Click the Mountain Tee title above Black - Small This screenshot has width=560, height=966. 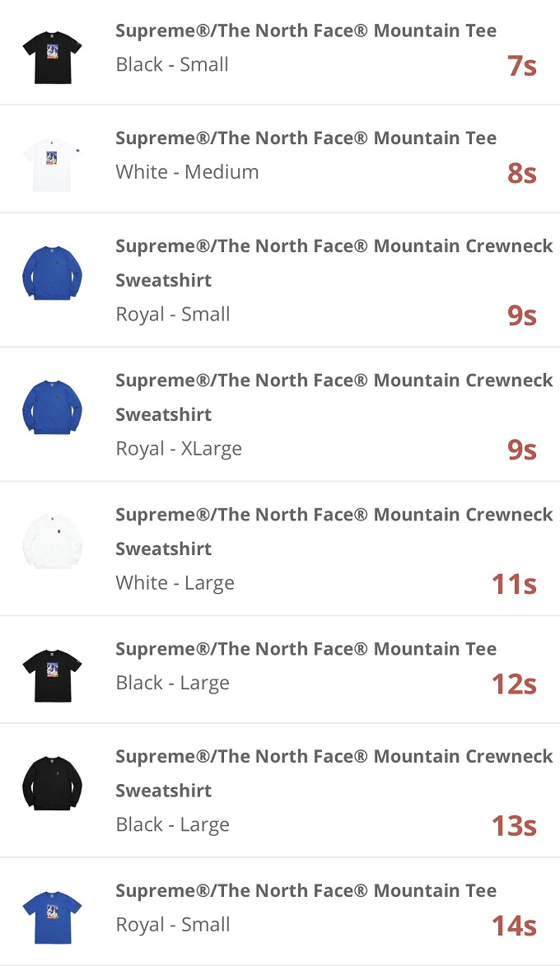[306, 31]
